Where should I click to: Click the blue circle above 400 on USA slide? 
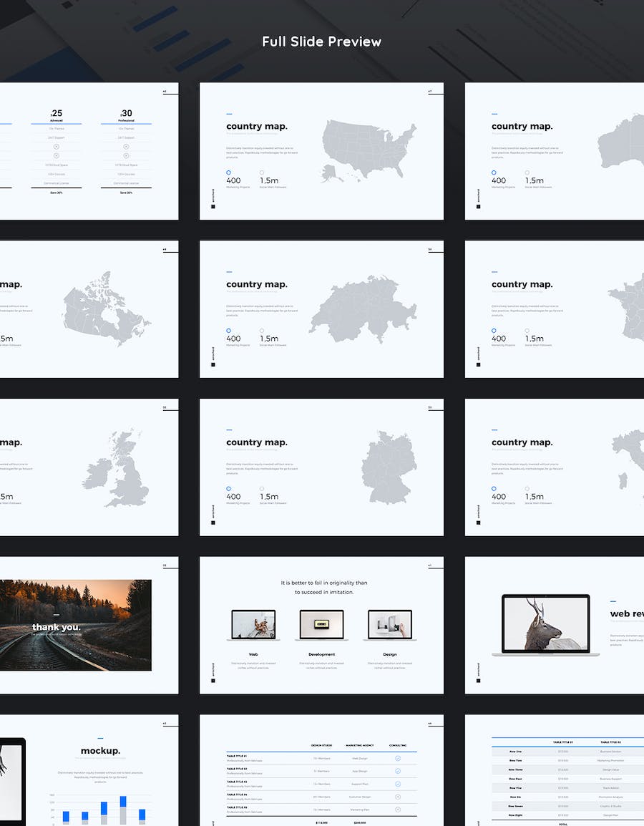click(228, 173)
